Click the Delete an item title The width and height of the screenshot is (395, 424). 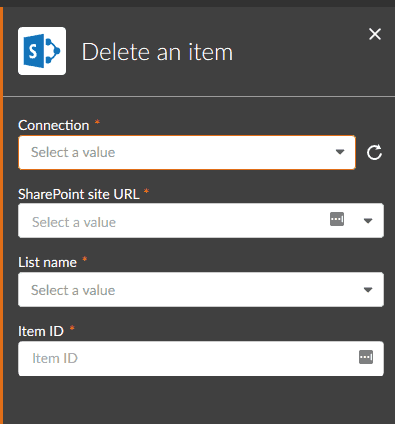click(x=157, y=52)
